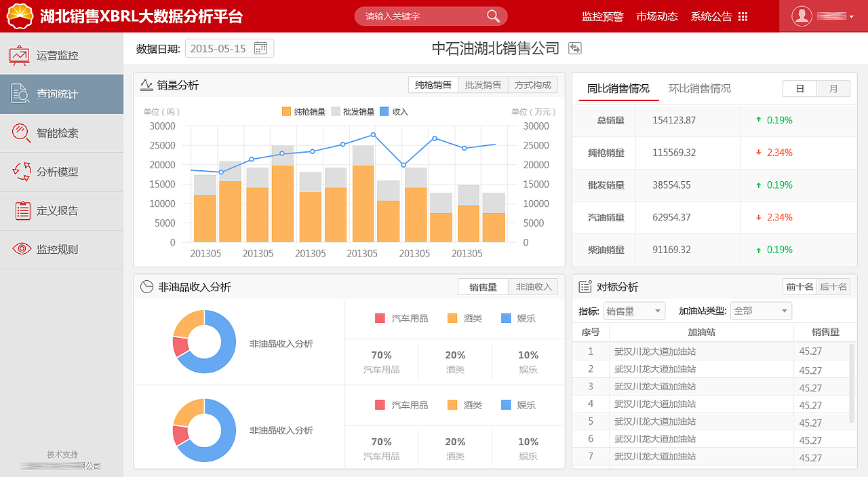Switch comparison to 月 view
Viewport: 868px width, 477px height.
coord(833,88)
